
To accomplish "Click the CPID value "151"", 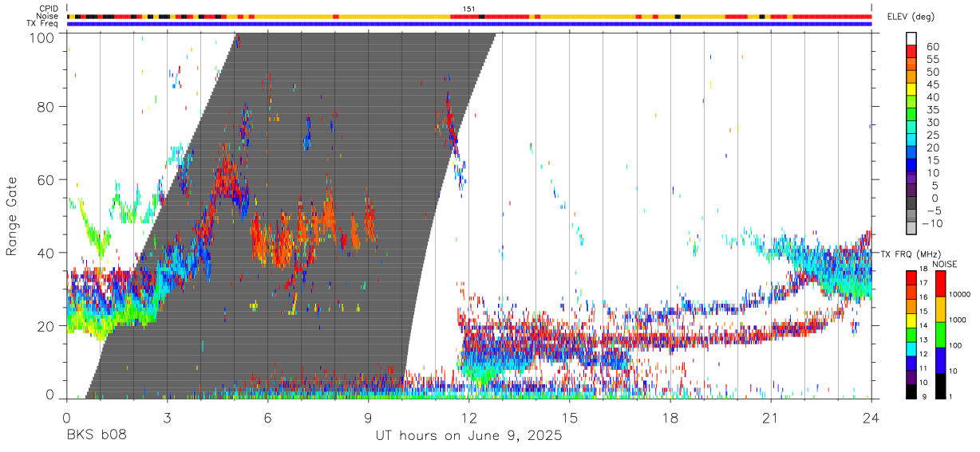I will 469,9.
